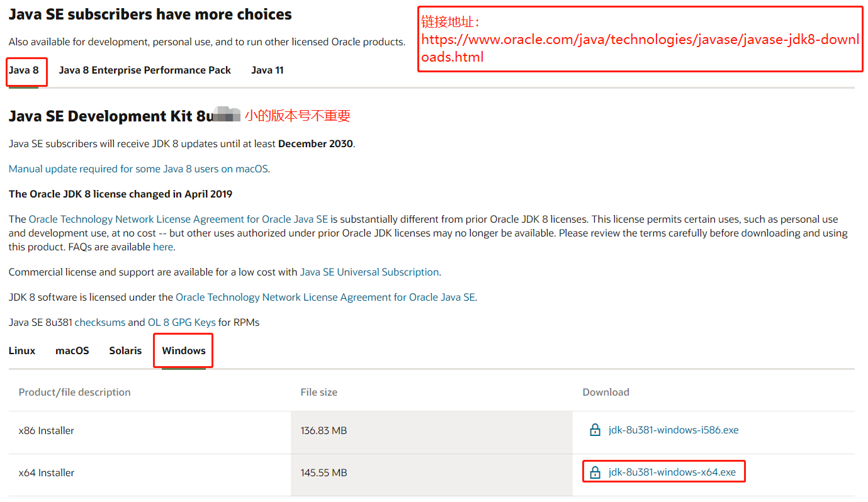Open the Solaris platform tab
This screenshot has width=868, height=502.
point(125,351)
